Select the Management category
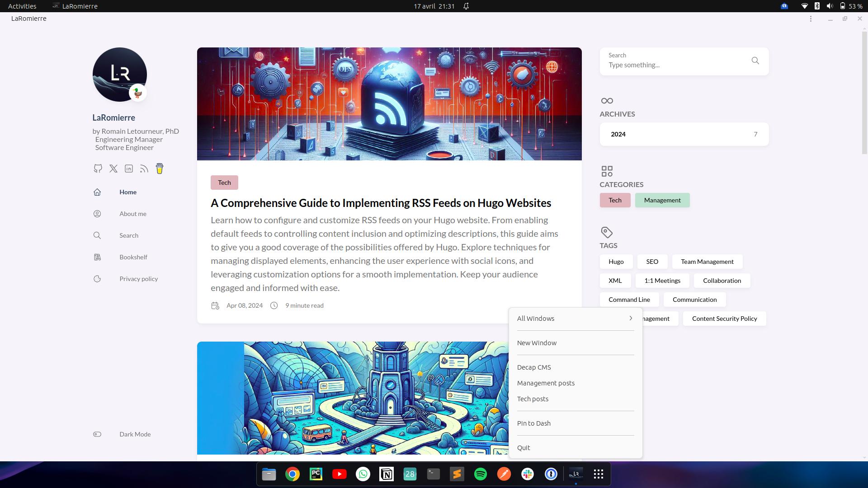The height and width of the screenshot is (488, 868). [x=662, y=200]
